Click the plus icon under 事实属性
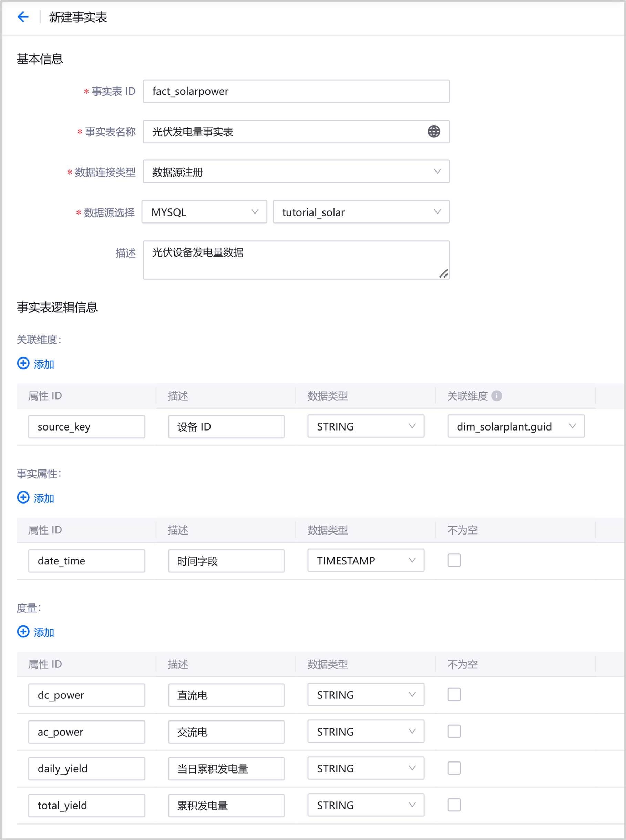The height and width of the screenshot is (840, 626). point(23,498)
